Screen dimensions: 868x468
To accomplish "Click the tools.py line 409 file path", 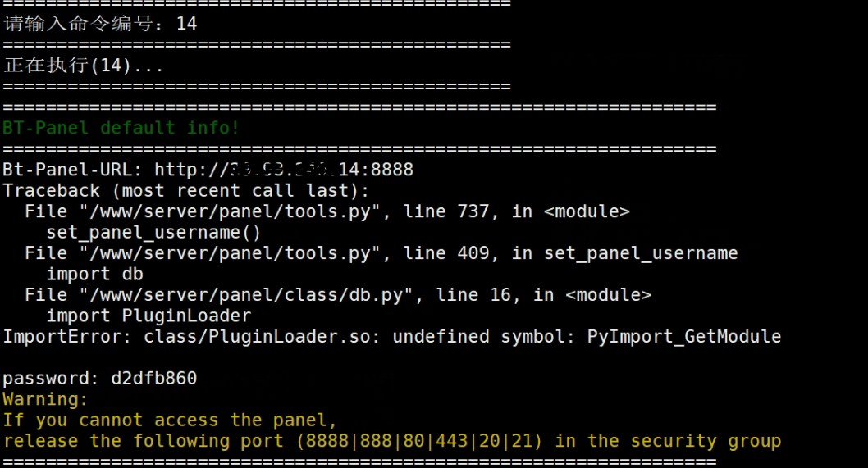I will pos(231,252).
